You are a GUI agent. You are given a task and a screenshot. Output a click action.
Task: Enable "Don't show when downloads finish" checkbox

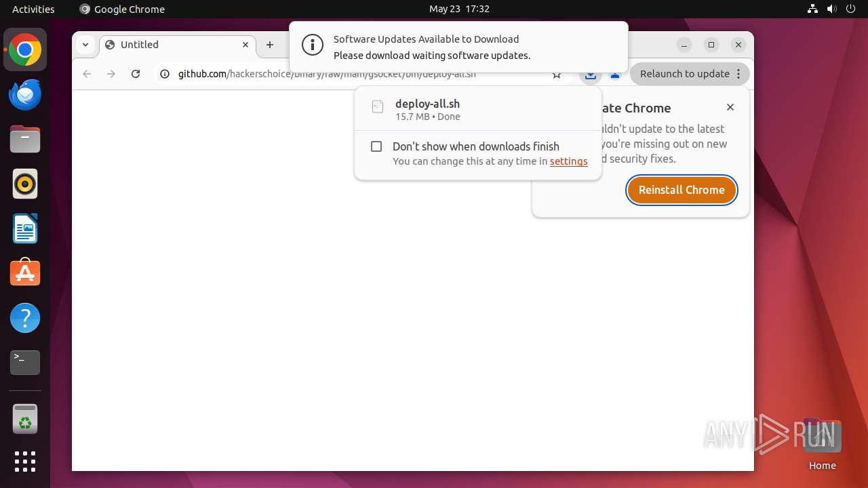tap(376, 146)
